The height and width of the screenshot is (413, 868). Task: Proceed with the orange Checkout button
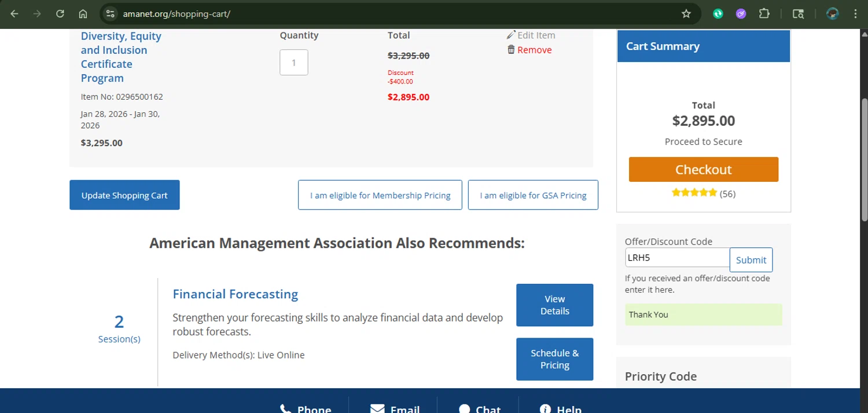[704, 169]
